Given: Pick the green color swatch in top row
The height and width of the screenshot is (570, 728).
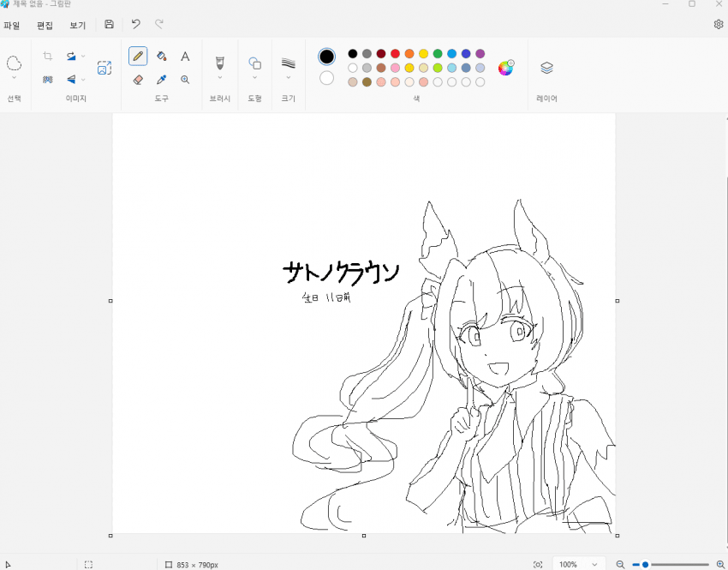Looking at the screenshot, I should [x=438, y=54].
